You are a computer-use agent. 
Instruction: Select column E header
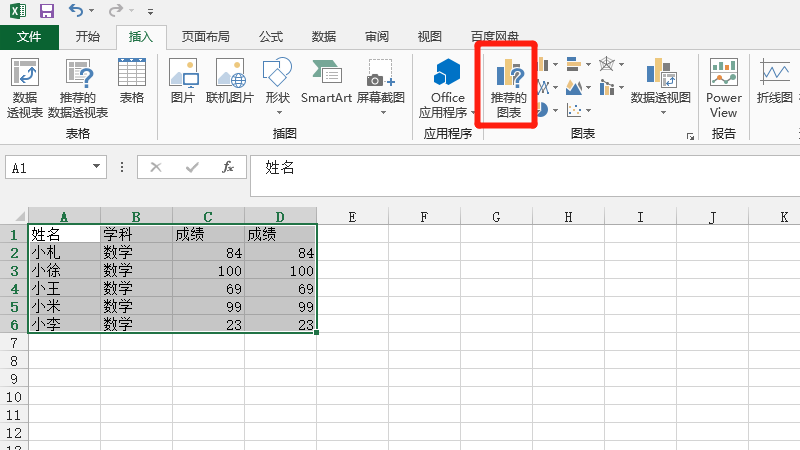point(352,216)
